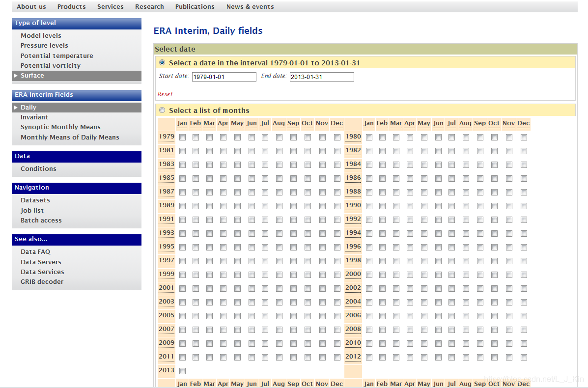Check July 2010 checkbox

pyautogui.click(x=451, y=343)
